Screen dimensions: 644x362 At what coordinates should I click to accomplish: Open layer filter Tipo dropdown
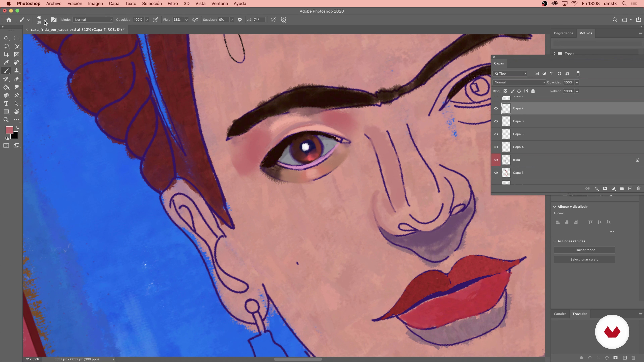510,74
